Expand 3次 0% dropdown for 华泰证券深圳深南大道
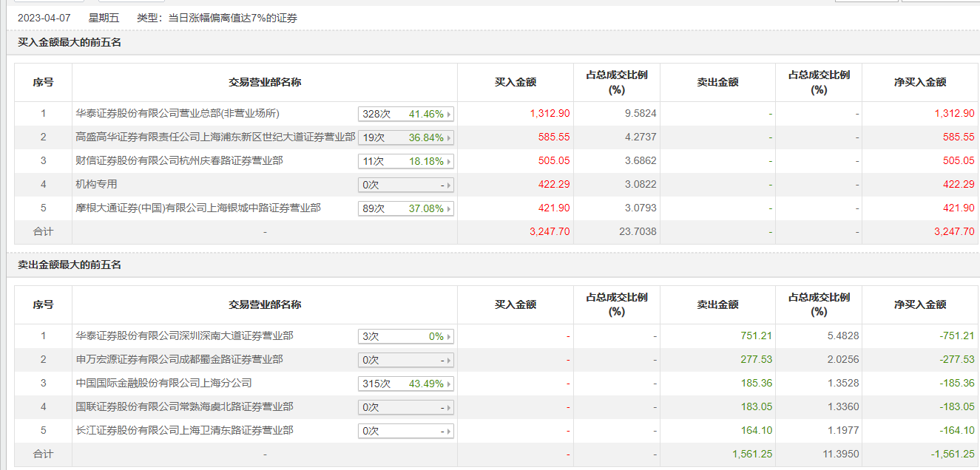The width and height of the screenshot is (980, 470). point(406,336)
